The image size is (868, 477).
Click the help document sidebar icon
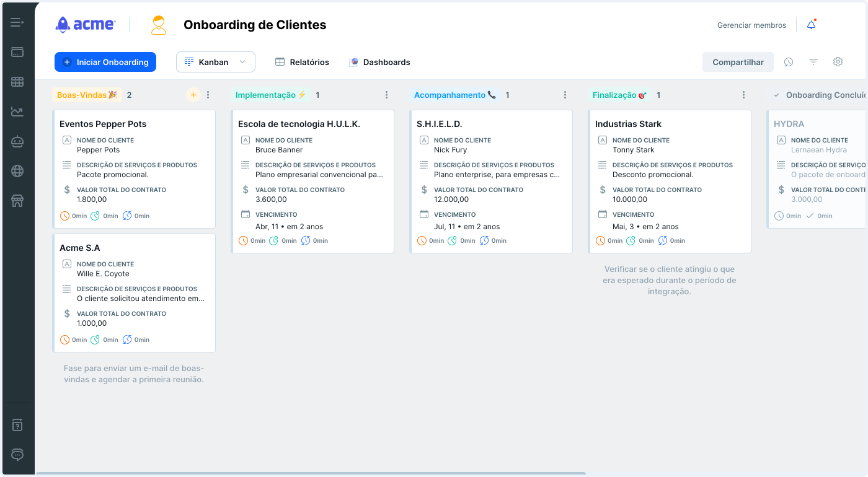point(17,425)
